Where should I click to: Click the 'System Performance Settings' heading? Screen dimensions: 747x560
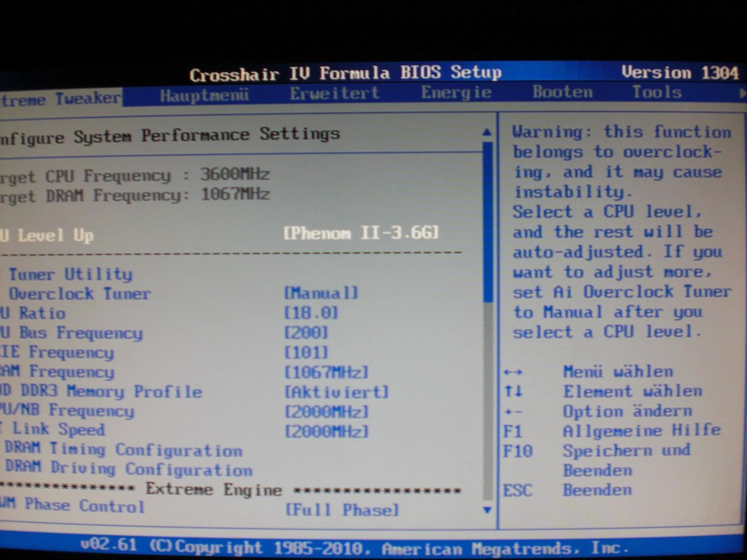tap(206, 135)
